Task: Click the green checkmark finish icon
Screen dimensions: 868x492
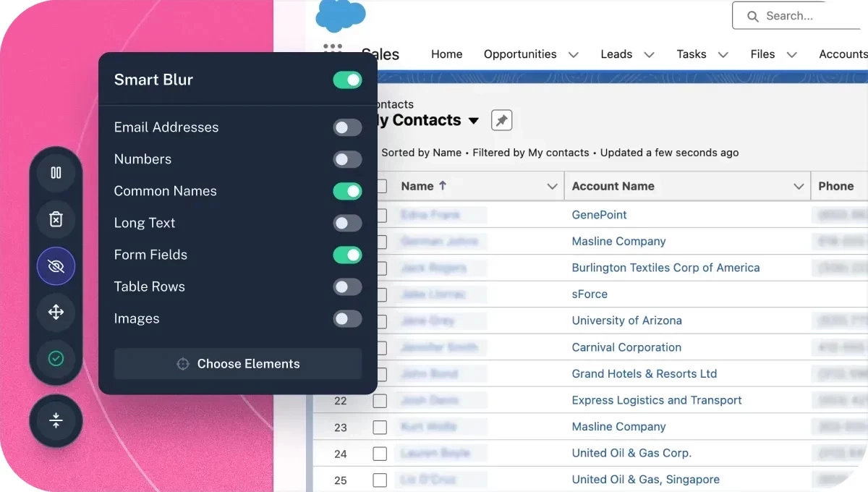Action: pos(56,358)
